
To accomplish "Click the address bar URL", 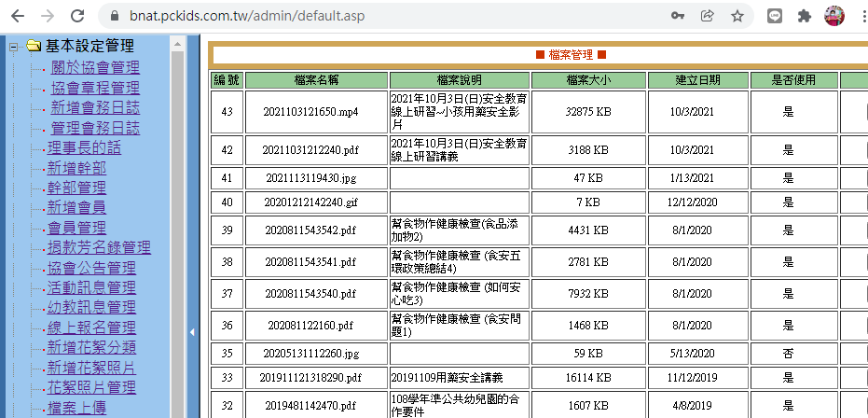I will (247, 16).
